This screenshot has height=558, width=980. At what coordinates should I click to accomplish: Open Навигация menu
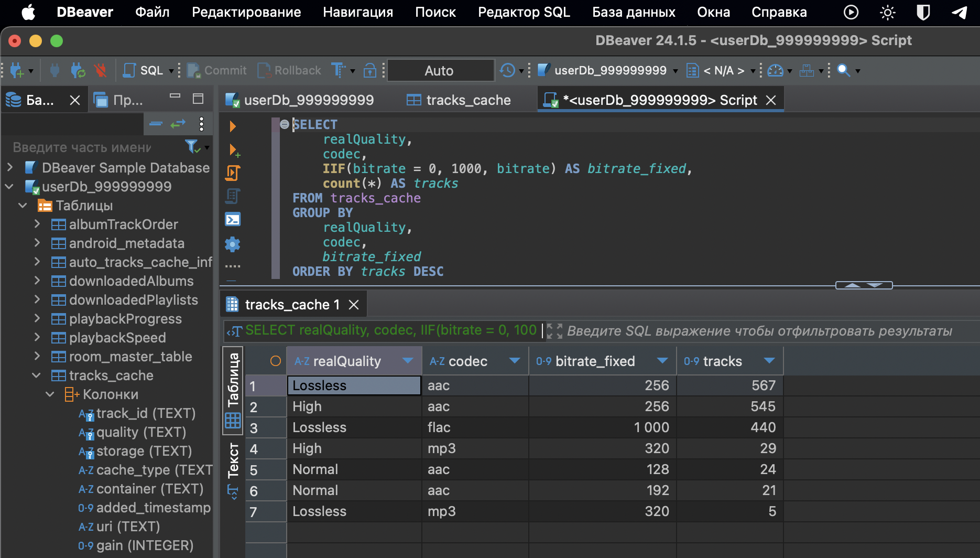click(358, 12)
